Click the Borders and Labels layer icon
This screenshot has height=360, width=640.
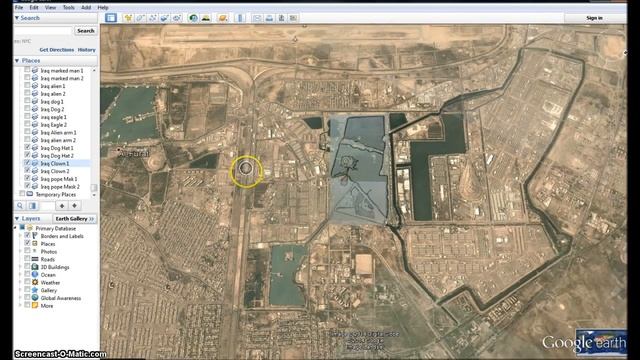(x=35, y=236)
